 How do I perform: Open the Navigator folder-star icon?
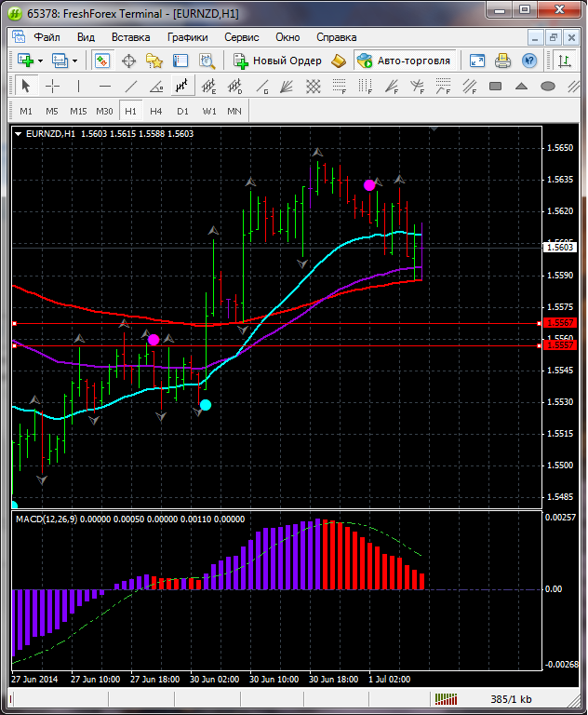tap(154, 61)
